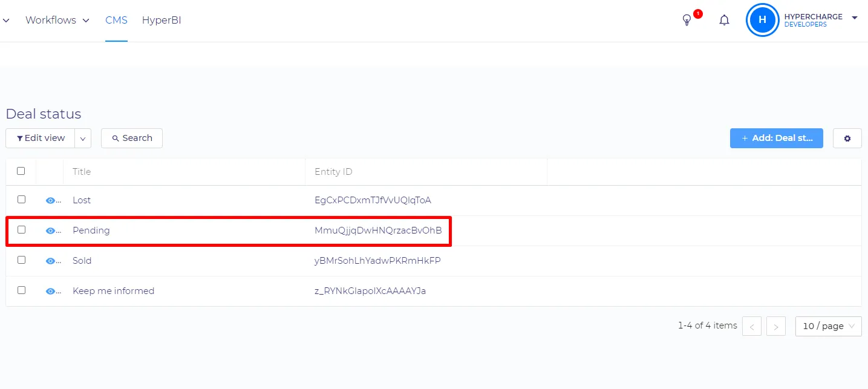The image size is (868, 389).
Task: Check the Pending row checkbox
Action: tap(21, 229)
